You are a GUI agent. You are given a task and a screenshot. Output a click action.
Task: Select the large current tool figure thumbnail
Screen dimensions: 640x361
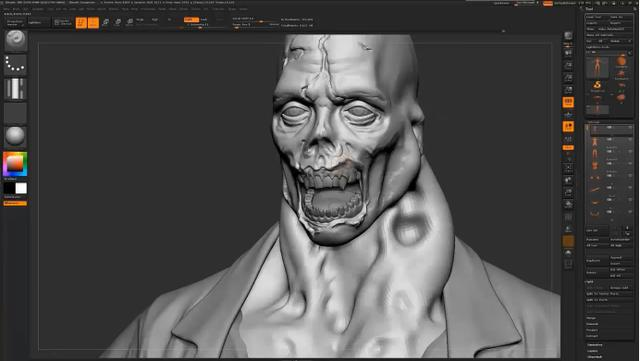tap(597, 67)
